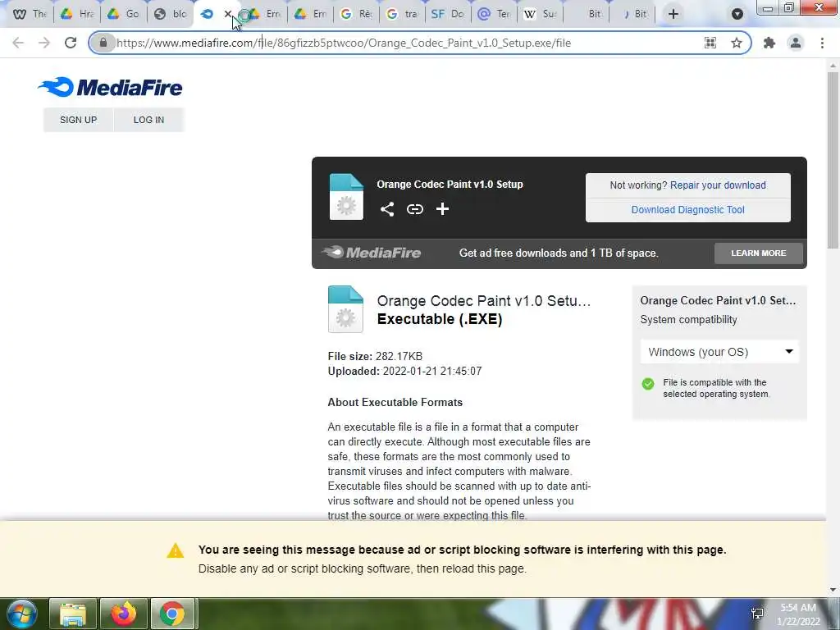Click 'About Executable Formats' heading
The image size is (840, 630).
pyautogui.click(x=395, y=402)
